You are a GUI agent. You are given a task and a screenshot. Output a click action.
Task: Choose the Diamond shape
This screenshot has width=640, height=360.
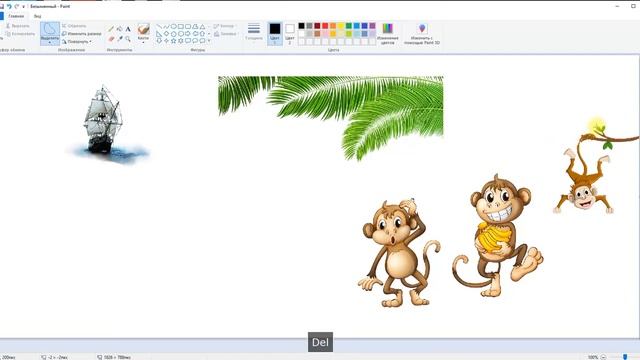coord(166,33)
